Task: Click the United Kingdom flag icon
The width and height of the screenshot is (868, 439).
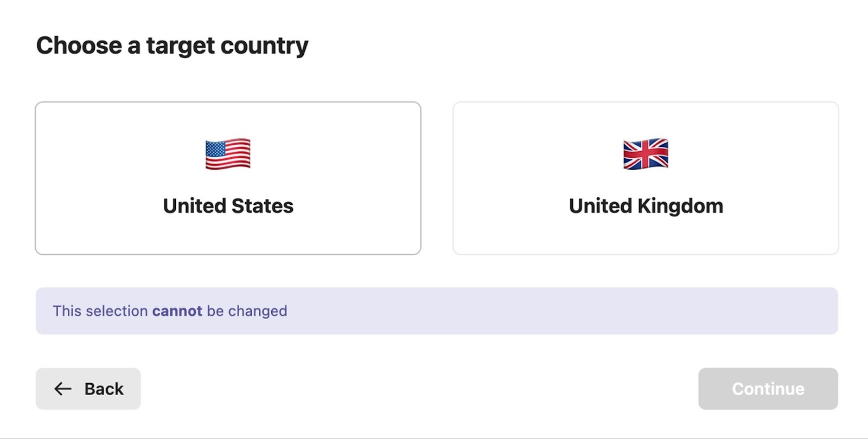Action: 646,154
